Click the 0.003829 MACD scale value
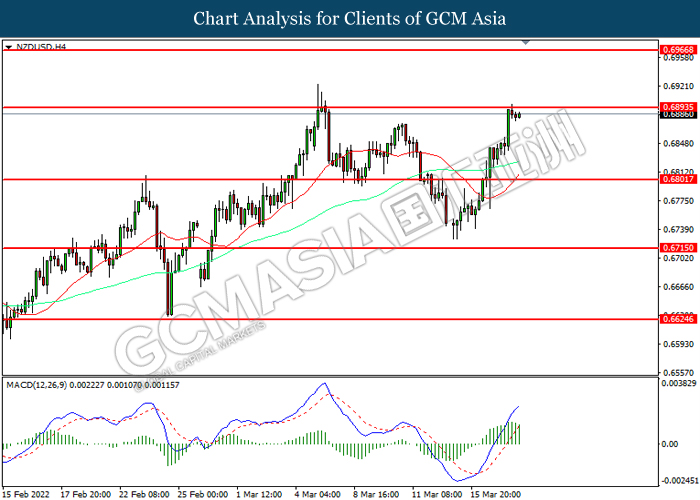 (x=677, y=383)
